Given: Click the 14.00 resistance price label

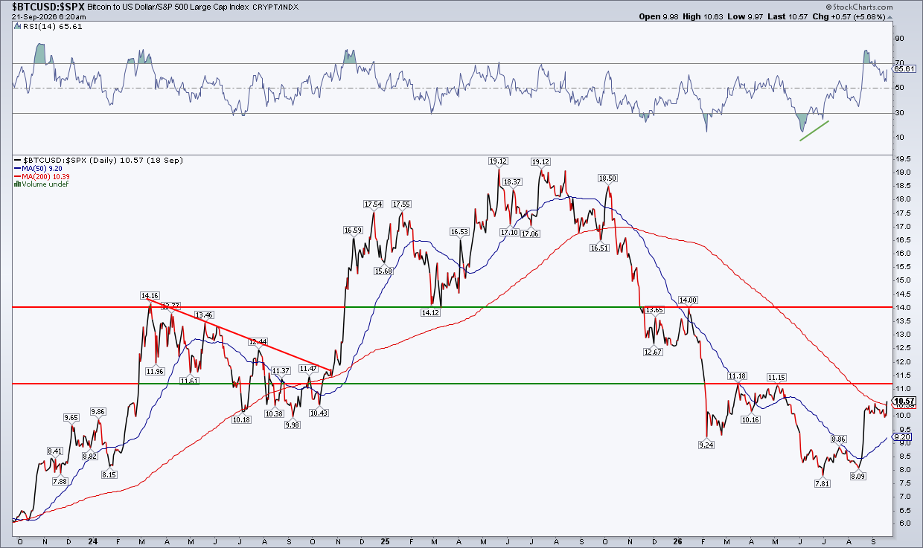Looking at the screenshot, I should 688,300.
